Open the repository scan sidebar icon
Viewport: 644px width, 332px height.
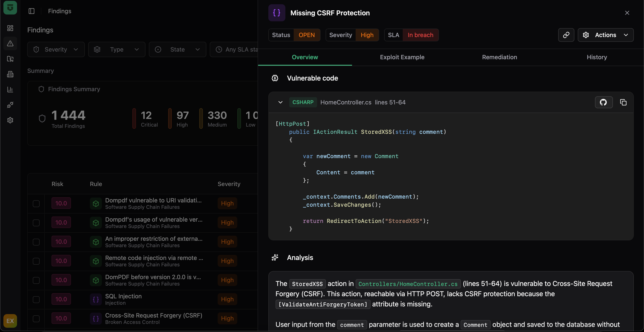click(10, 59)
